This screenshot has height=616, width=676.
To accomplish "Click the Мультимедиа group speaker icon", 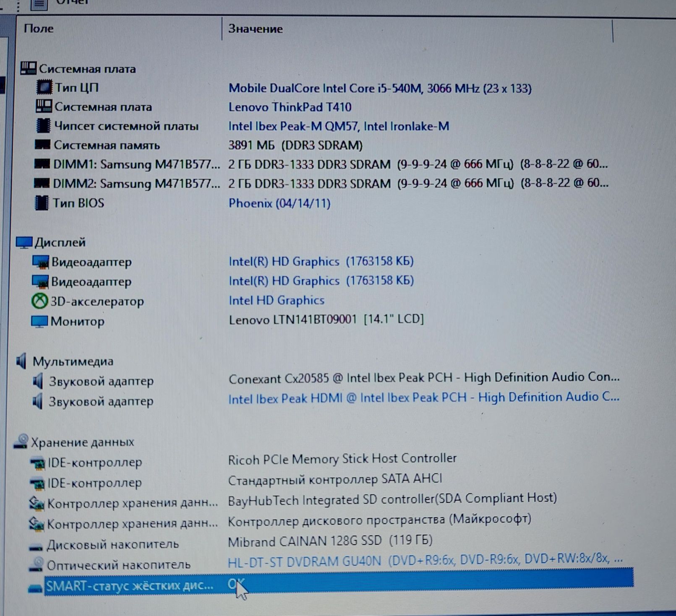I will 21,361.
